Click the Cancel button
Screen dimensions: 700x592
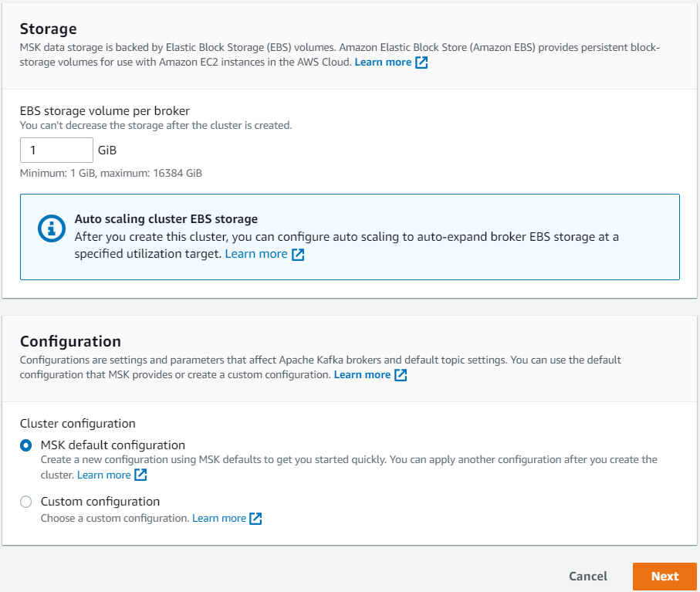[588, 577]
